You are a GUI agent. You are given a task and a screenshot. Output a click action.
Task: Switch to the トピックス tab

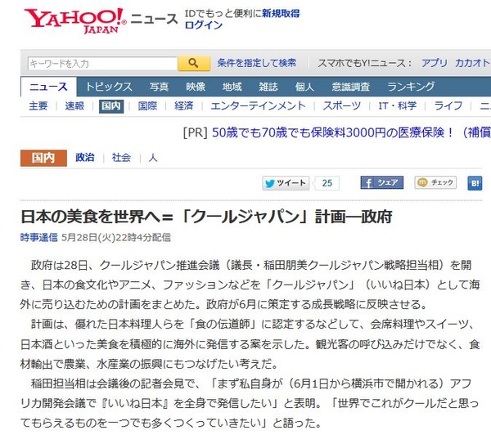pyautogui.click(x=109, y=87)
